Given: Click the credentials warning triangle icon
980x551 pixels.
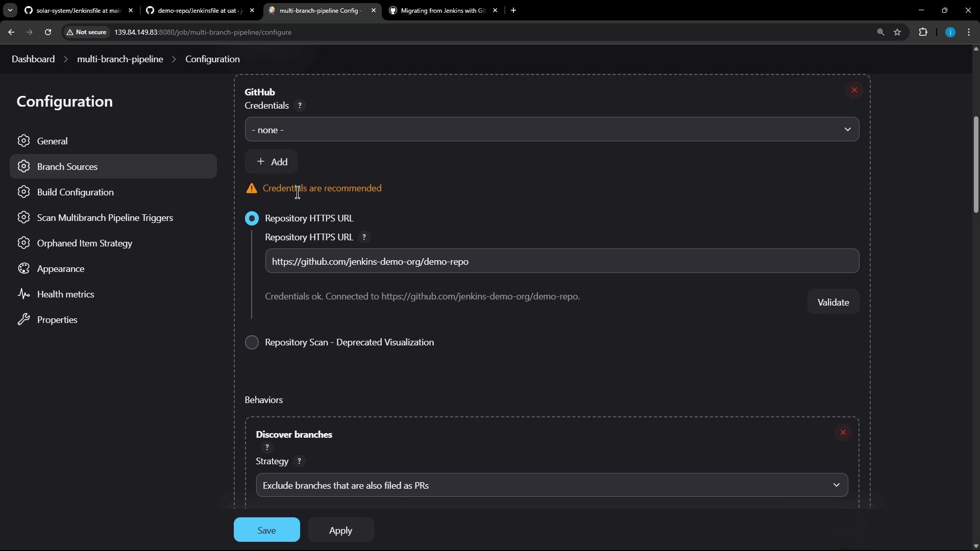Looking at the screenshot, I should point(251,189).
